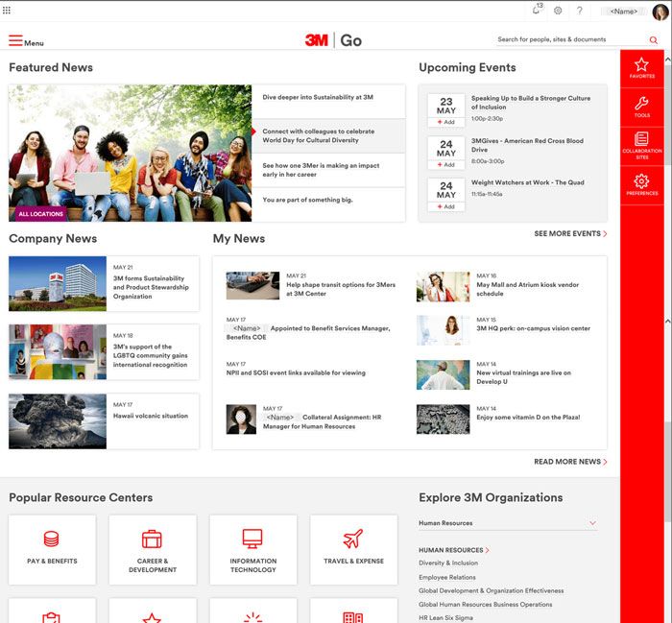This screenshot has height=623, width=672.
Task: Open the Hawaii volcano thumbnail
Action: pyautogui.click(x=58, y=421)
